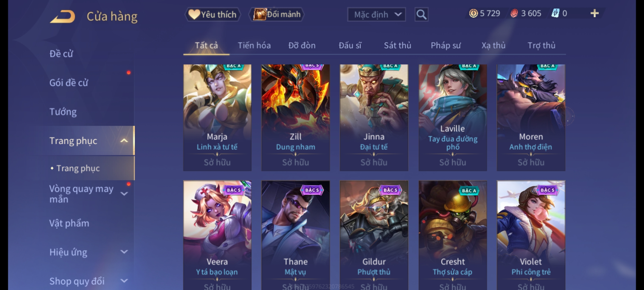Select Violet Phi công trẻ skin card

coord(531,235)
